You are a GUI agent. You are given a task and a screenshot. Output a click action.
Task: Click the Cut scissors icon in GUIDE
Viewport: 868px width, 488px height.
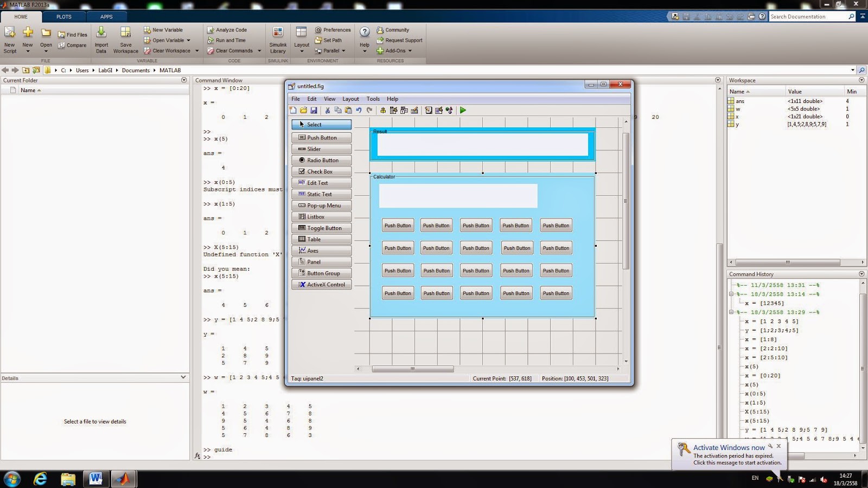[327, 110]
